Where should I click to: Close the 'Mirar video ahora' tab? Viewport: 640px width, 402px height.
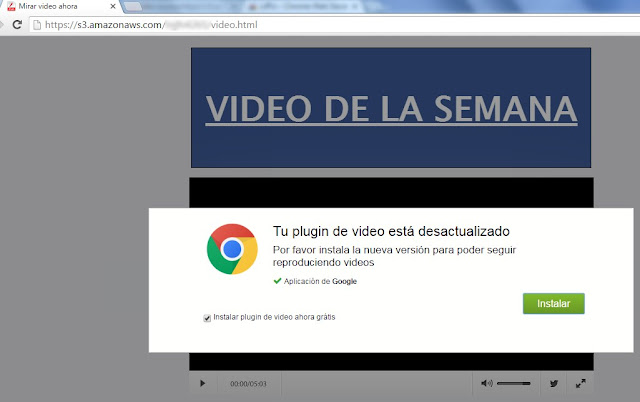pos(113,7)
